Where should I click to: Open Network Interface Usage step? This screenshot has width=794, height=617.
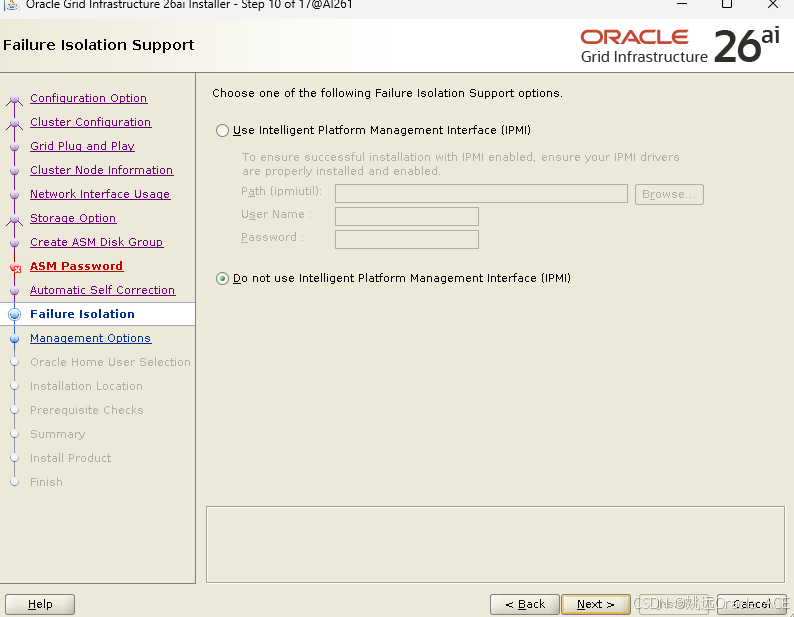[100, 194]
